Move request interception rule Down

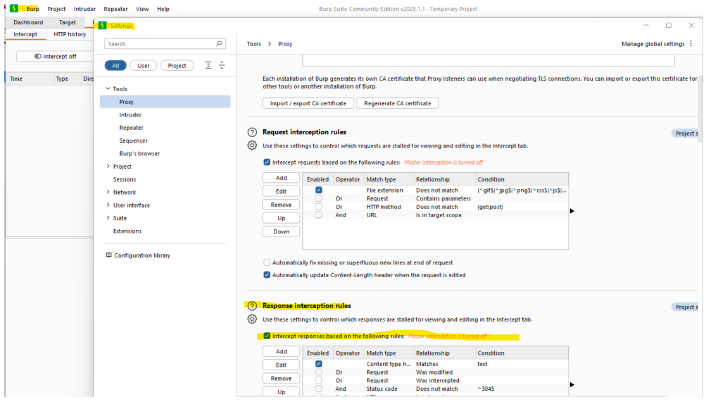(281, 231)
